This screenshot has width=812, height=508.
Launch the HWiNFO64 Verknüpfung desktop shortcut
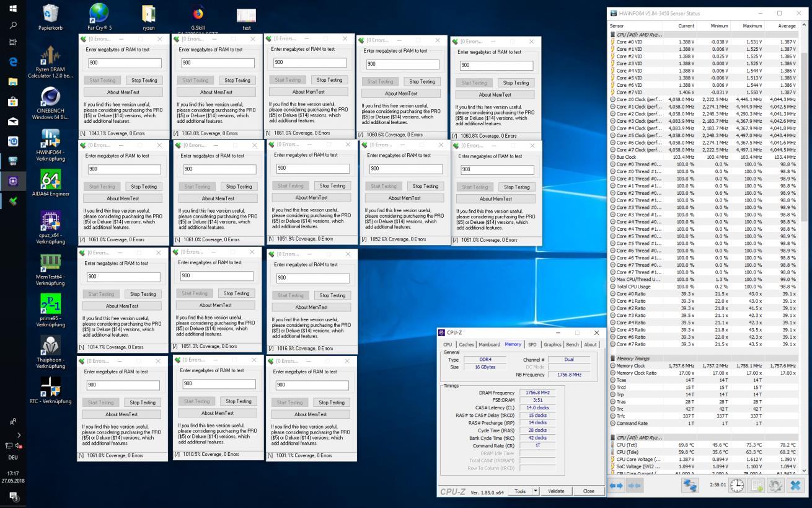(x=50, y=145)
